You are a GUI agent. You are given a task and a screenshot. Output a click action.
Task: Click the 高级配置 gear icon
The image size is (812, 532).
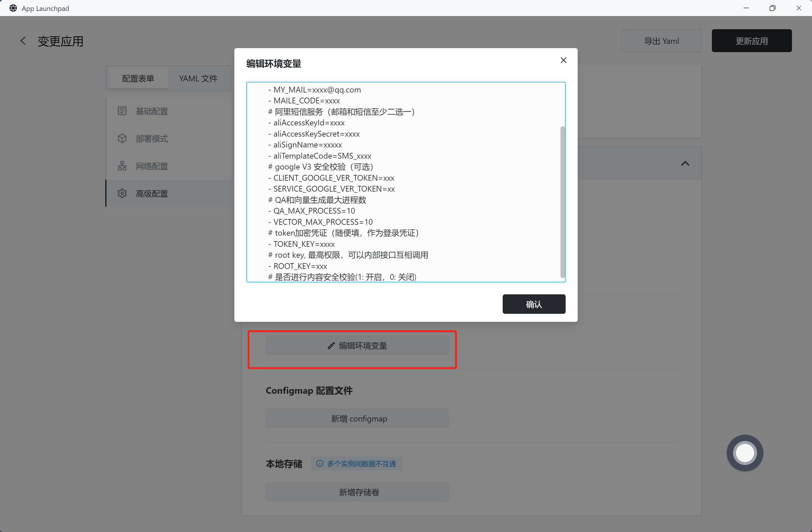coord(122,194)
